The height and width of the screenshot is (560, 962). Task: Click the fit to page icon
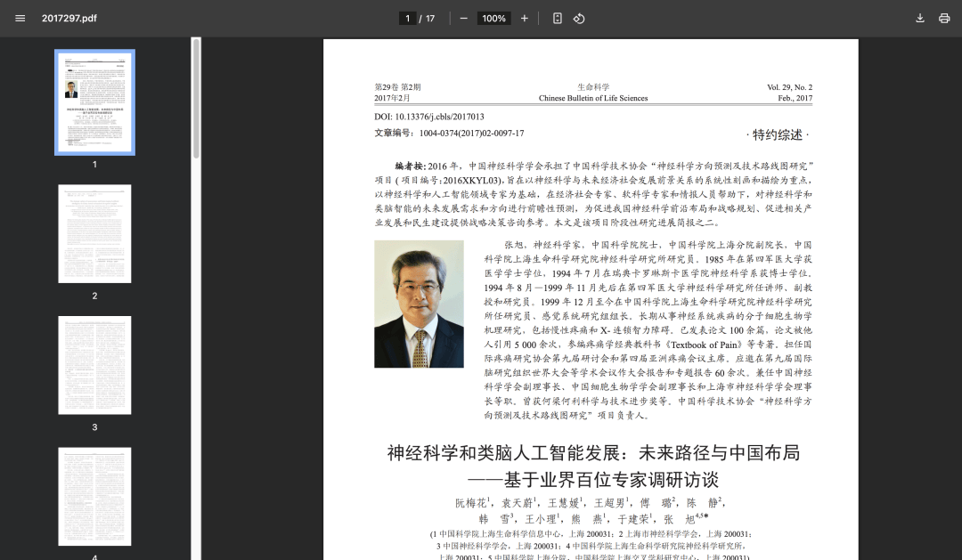pyautogui.click(x=557, y=19)
